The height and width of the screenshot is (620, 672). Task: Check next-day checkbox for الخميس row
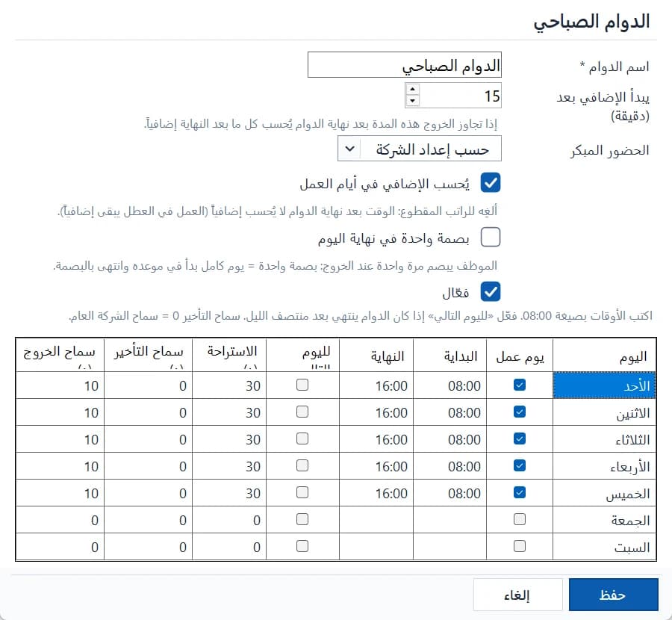pos(302,492)
